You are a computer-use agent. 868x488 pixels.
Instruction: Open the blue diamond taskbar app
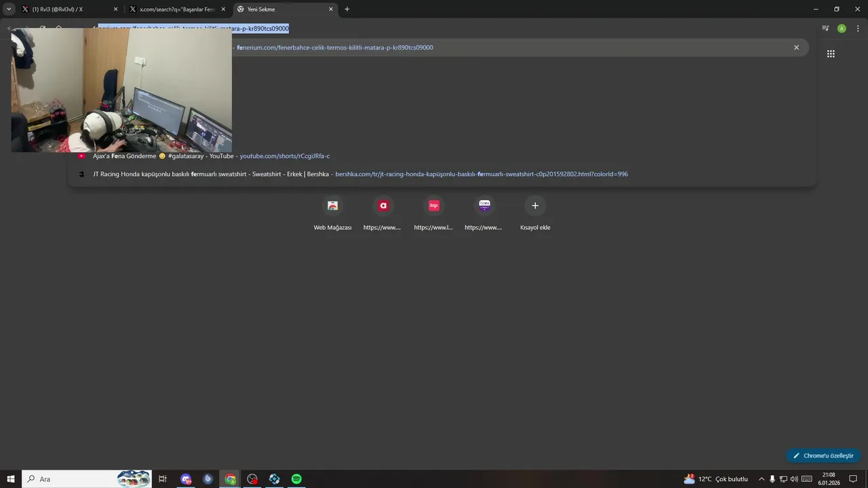275,479
